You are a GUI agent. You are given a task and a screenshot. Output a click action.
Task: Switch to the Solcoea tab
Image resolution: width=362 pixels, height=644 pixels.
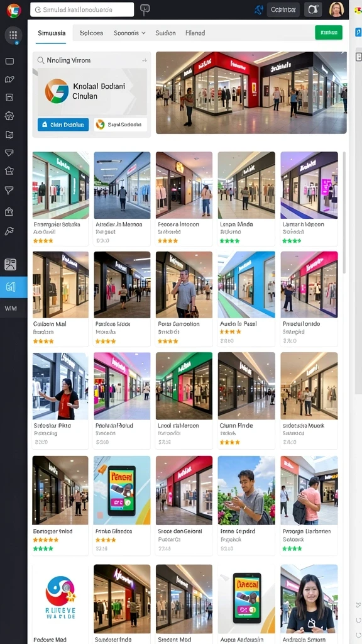tap(92, 33)
